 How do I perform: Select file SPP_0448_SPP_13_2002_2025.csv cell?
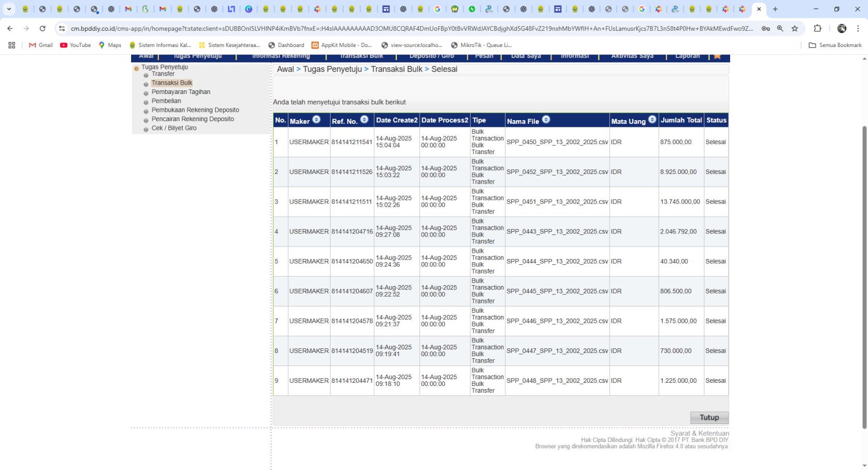click(557, 381)
